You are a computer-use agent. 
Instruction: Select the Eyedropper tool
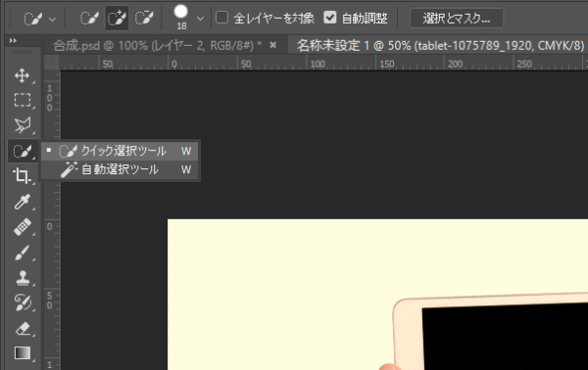point(23,202)
